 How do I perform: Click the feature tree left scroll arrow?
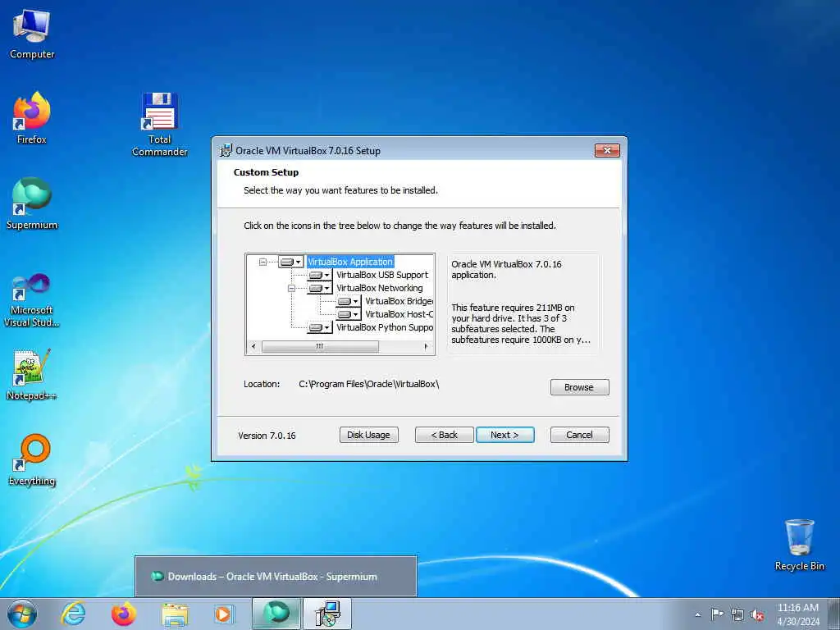pos(253,347)
